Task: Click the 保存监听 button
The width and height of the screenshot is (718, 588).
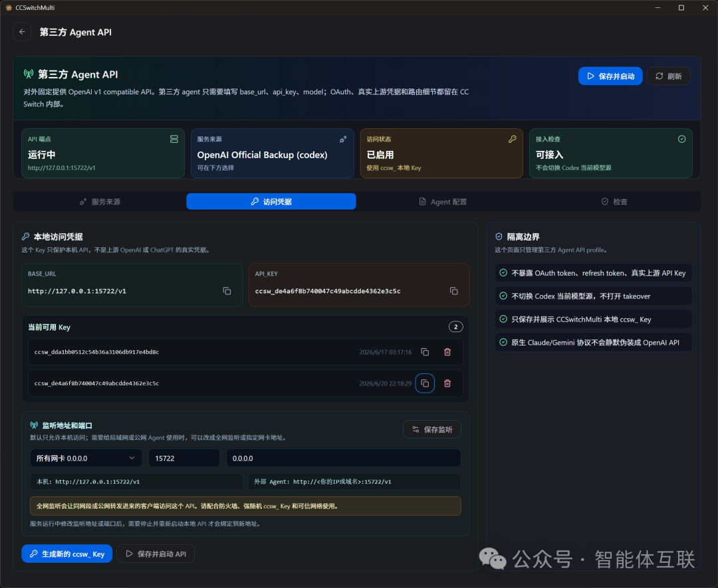Action: pos(432,430)
